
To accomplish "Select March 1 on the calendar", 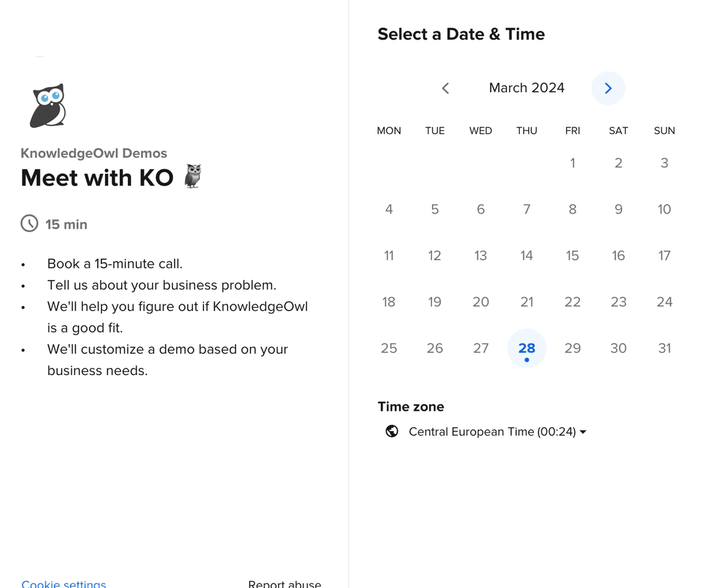I will 572,163.
